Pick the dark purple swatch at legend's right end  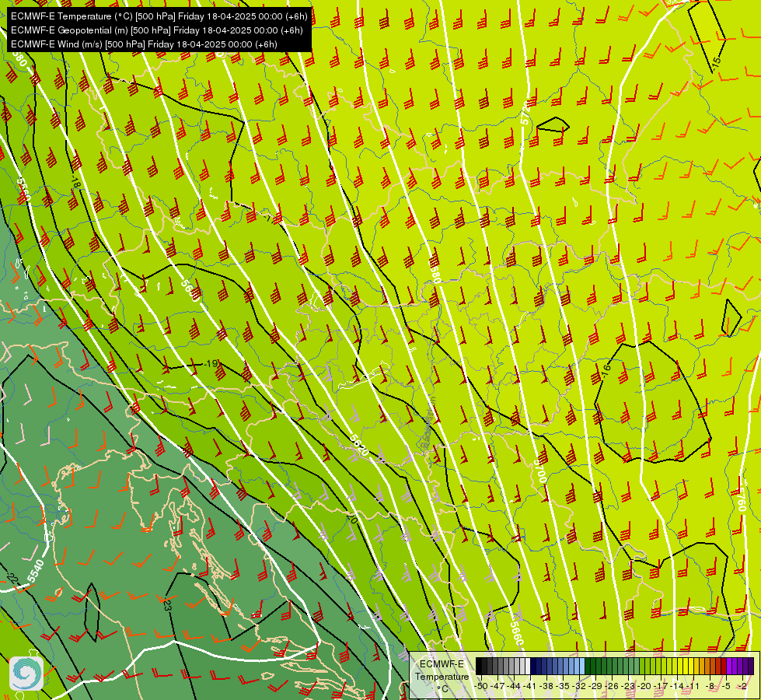[751, 666]
